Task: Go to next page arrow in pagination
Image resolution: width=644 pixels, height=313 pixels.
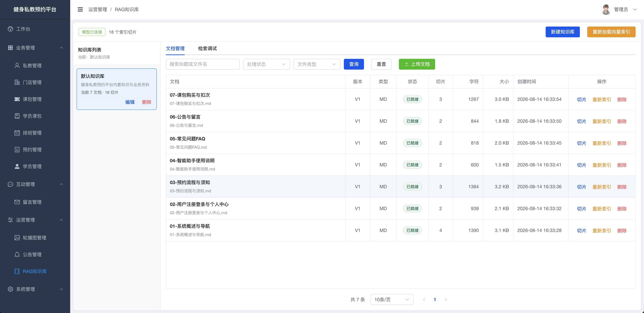Action: pyautogui.click(x=446, y=300)
